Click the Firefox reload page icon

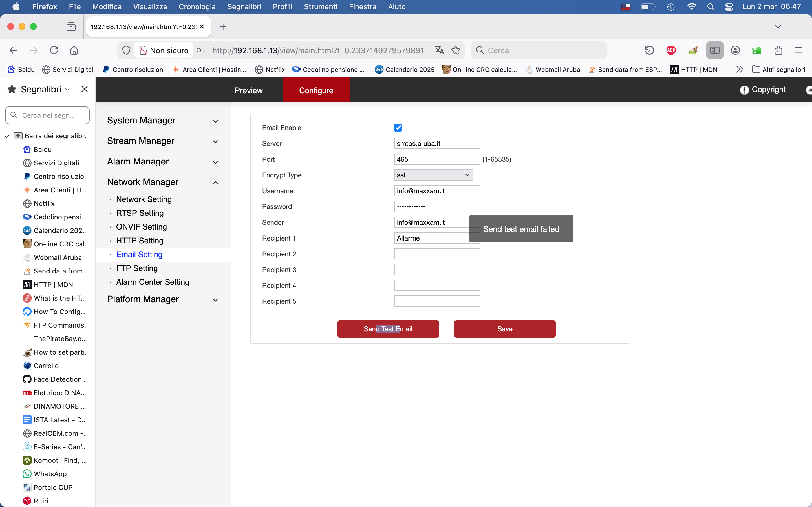tap(54, 50)
